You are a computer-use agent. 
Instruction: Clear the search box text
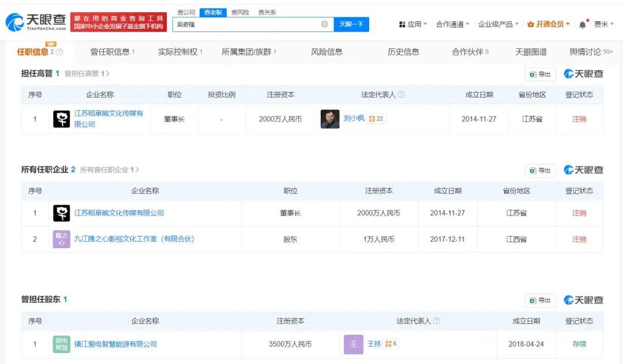[325, 24]
